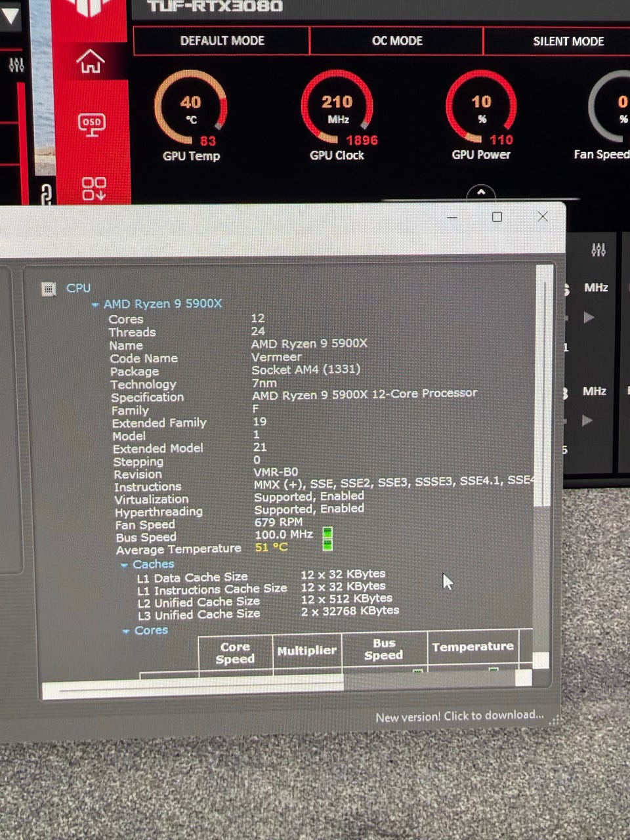Image resolution: width=630 pixels, height=840 pixels.
Task: Click the lower right-arrow next to MHz
Action: pyautogui.click(x=587, y=421)
